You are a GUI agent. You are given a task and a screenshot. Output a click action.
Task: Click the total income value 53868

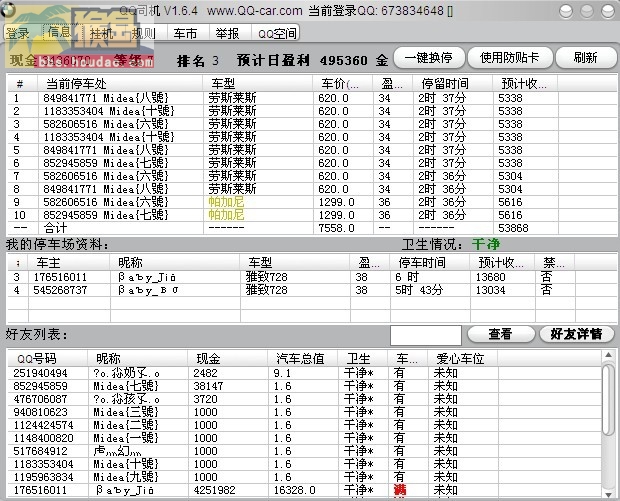point(513,228)
